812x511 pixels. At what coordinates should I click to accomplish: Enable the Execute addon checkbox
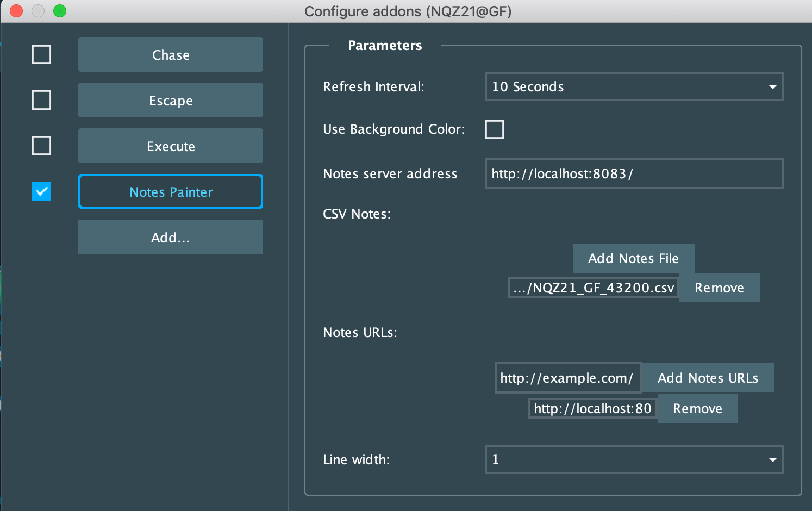(x=41, y=146)
